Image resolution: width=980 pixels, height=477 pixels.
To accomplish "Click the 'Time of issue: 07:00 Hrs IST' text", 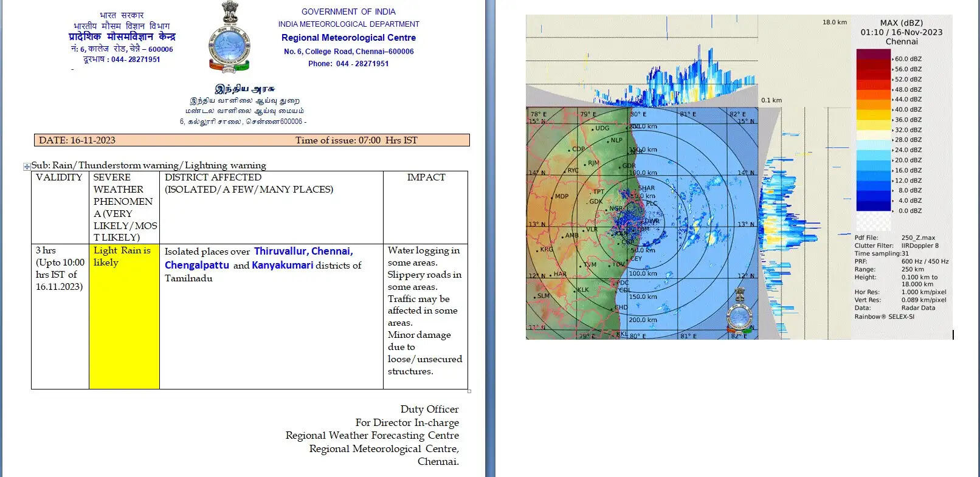I will tap(356, 140).
